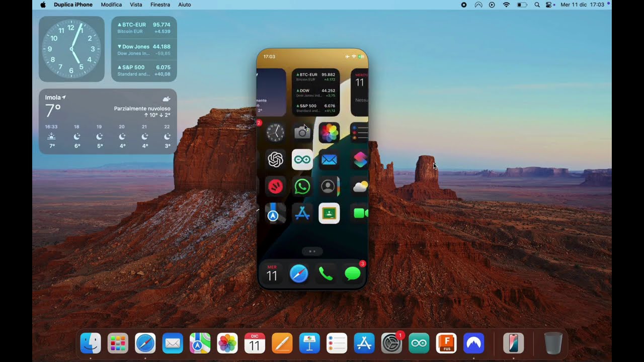Viewport: 644px width, 362px height.
Task: Open Dow Jones row in desktop stocks widget
Action: point(144,49)
